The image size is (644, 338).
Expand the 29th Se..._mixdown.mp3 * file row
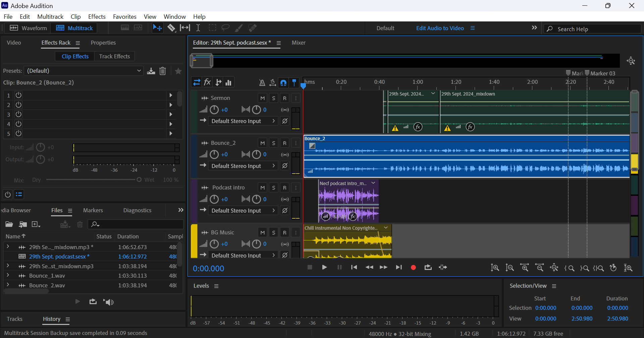click(x=8, y=247)
